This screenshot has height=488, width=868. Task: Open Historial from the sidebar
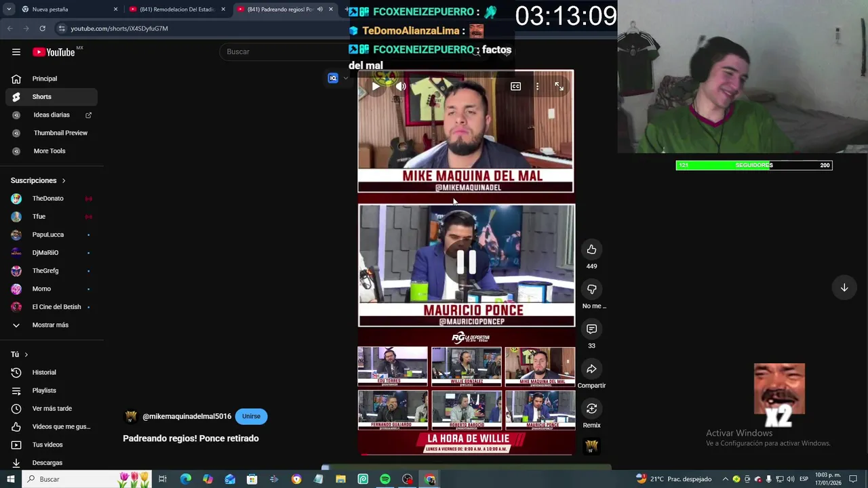pos(52,372)
